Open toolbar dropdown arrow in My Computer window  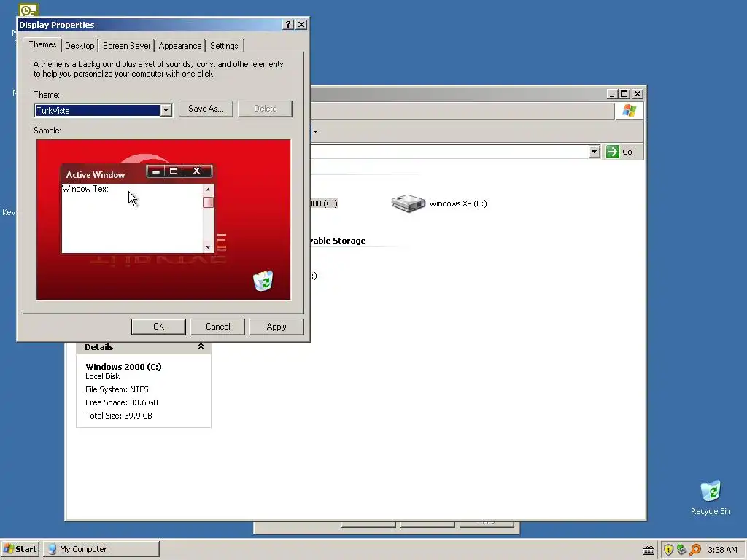click(x=315, y=131)
